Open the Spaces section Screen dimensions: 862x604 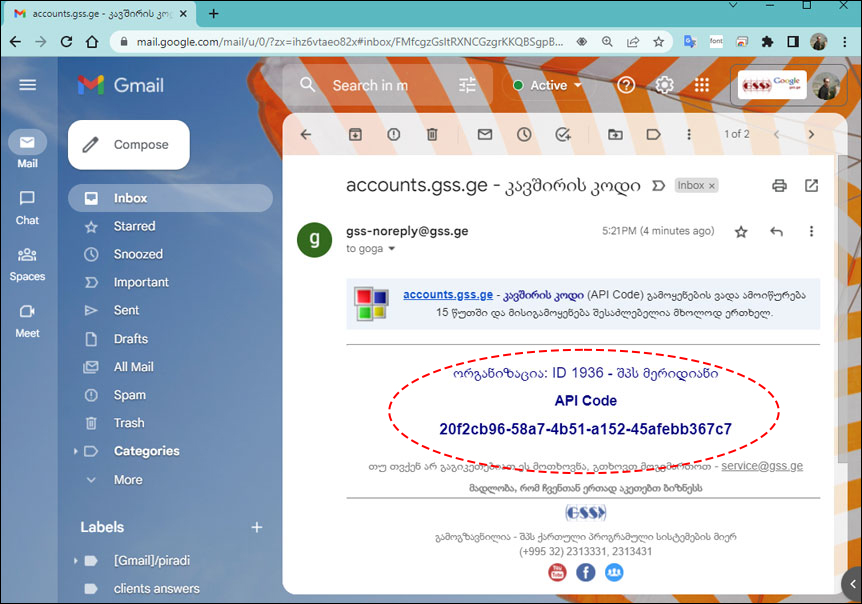pos(27,264)
